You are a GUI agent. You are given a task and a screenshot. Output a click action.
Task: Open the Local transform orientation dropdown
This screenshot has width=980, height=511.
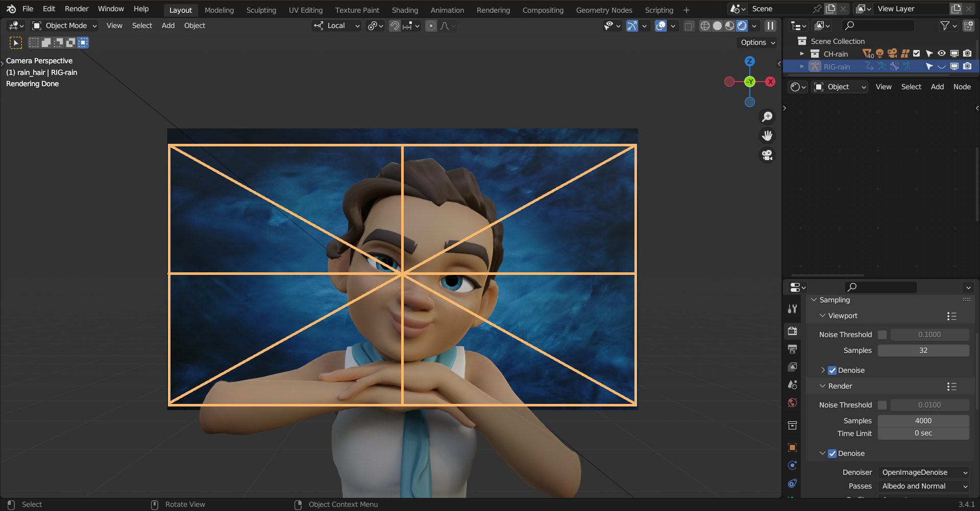pyautogui.click(x=337, y=26)
